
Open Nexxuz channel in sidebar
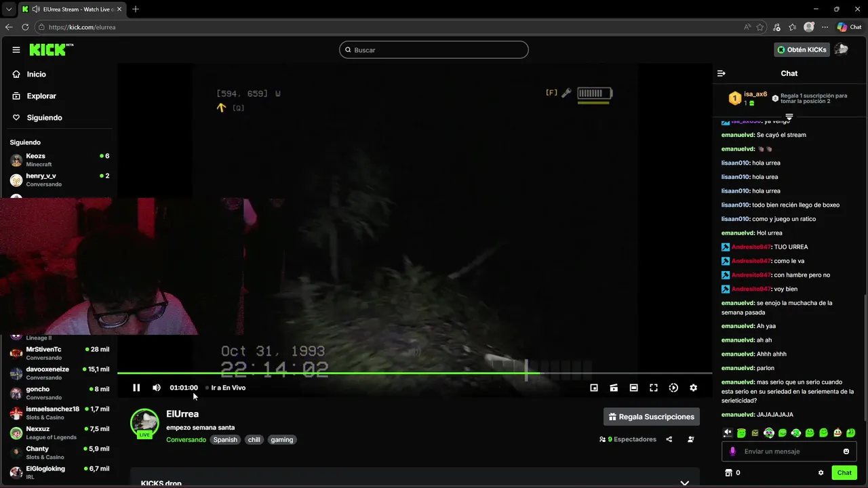point(60,433)
